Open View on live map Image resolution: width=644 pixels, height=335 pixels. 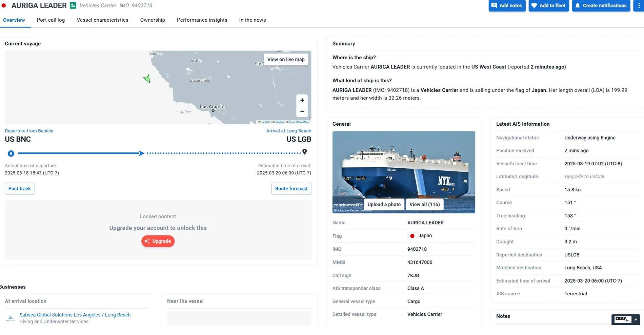coord(286,59)
